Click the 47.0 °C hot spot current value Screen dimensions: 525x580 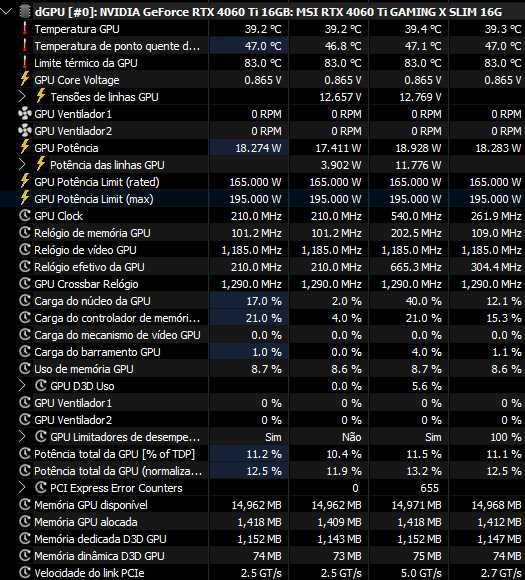263,46
